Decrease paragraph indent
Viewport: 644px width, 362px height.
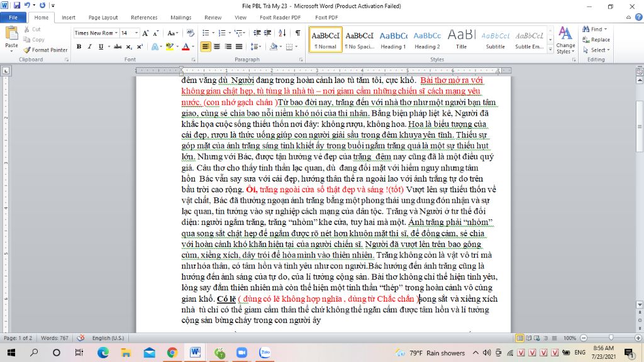[257, 33]
